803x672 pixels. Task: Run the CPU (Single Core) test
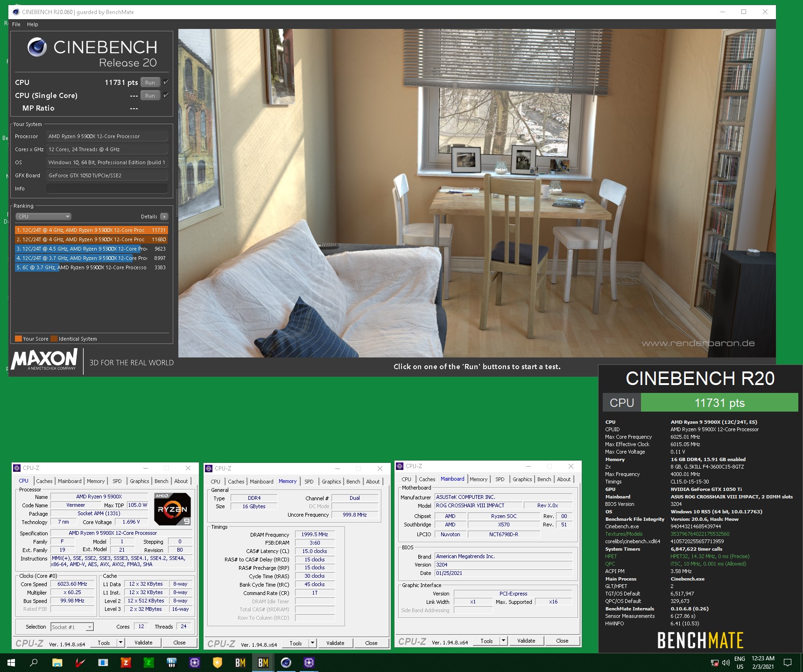[x=150, y=95]
